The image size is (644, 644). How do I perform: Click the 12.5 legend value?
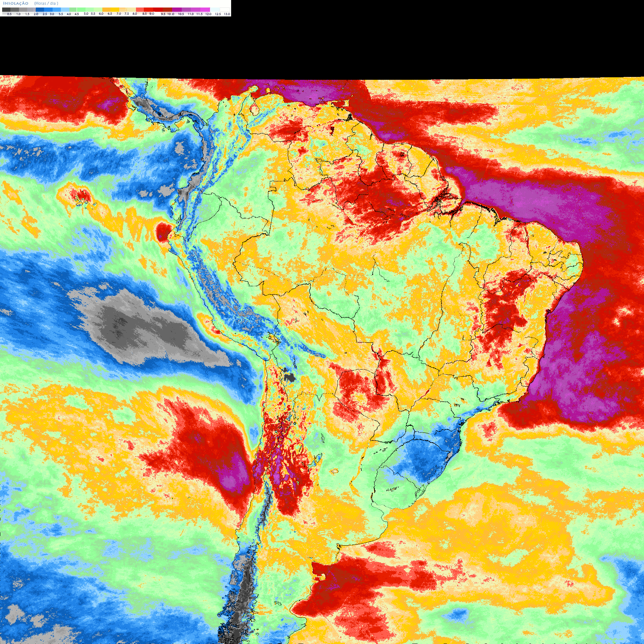218,14
